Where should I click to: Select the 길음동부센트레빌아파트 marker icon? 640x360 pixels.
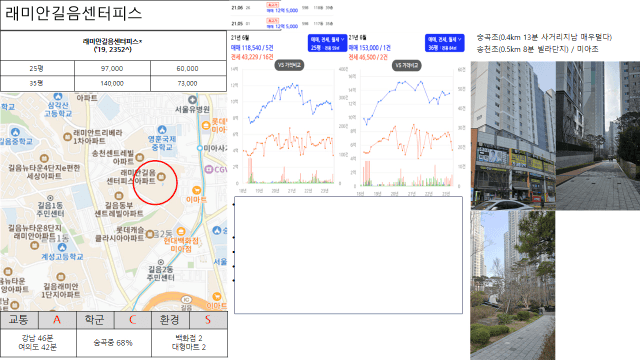coord(119,196)
